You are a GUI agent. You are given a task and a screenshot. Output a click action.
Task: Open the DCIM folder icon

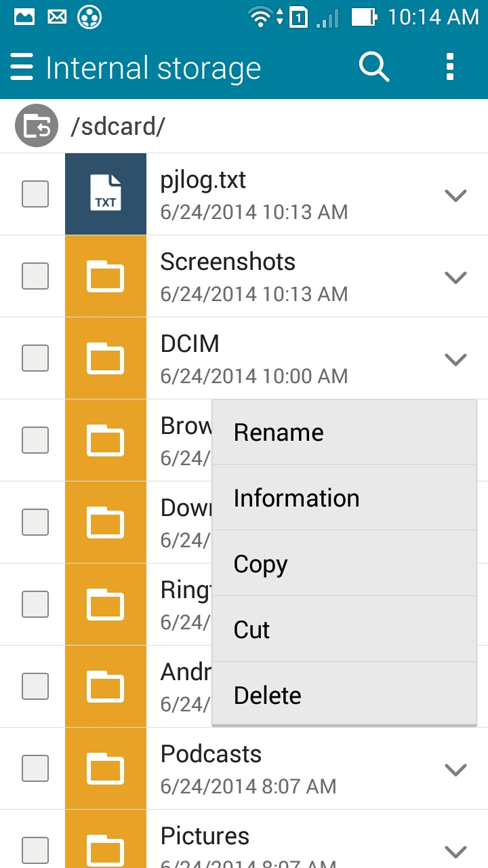(x=106, y=358)
